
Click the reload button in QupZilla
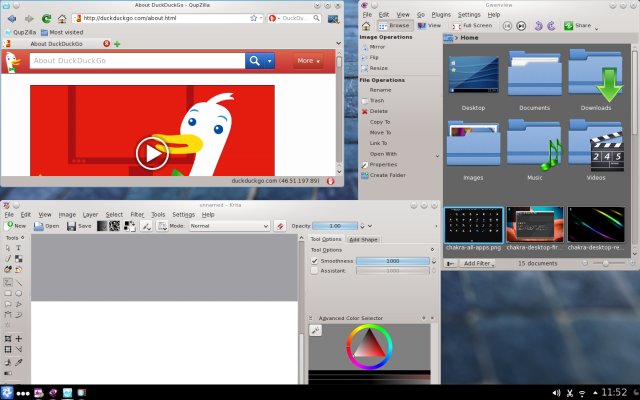(x=46, y=18)
